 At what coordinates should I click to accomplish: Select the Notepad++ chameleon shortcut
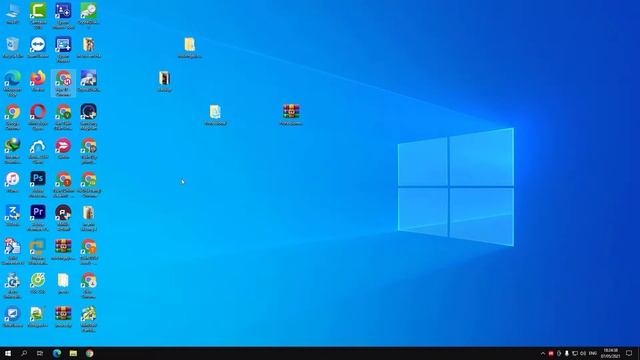point(38,317)
